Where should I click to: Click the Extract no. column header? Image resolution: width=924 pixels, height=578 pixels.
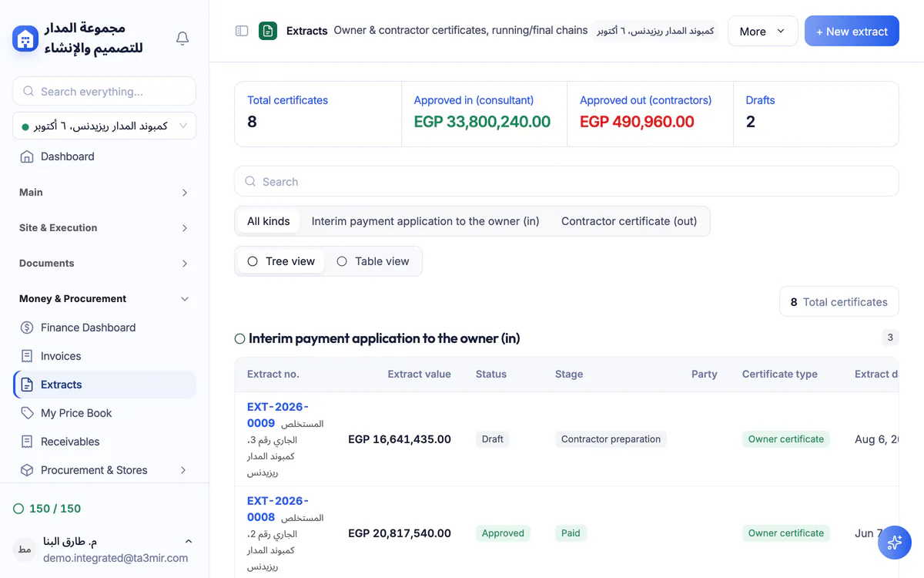click(273, 375)
